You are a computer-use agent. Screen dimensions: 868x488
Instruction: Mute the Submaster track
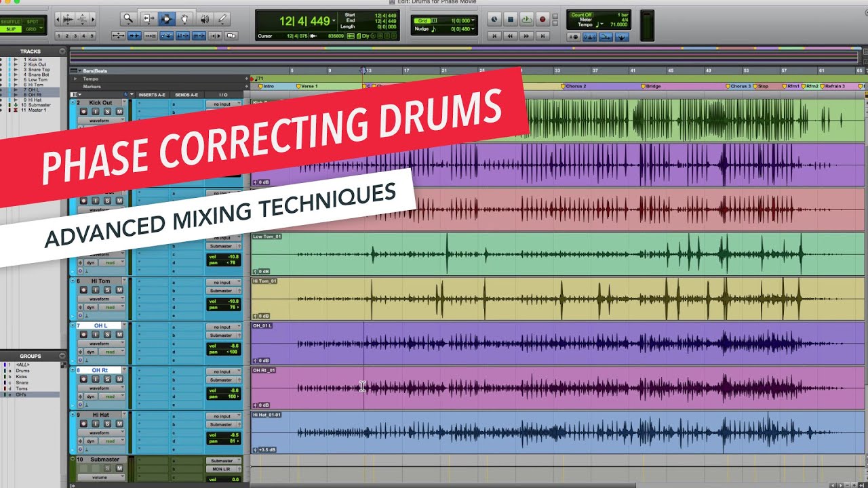click(119, 468)
